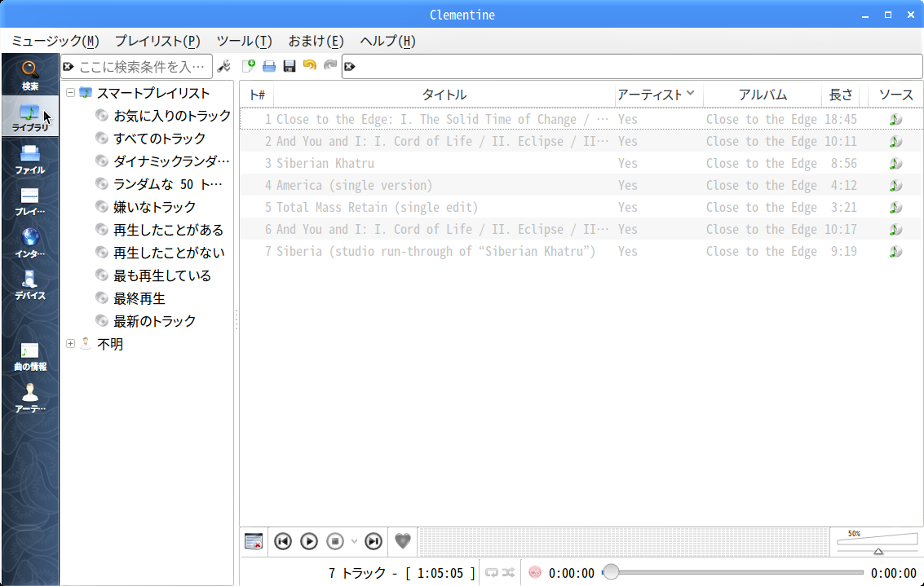The image size is (924, 586).
Task: Open the Artist info (アーテ…) sidebar tab
Action: (30, 398)
